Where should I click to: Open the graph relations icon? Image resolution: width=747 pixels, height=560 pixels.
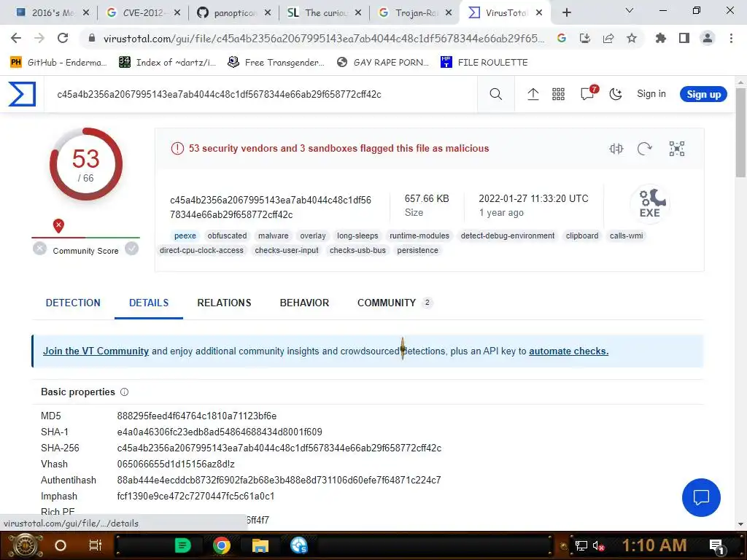676,149
